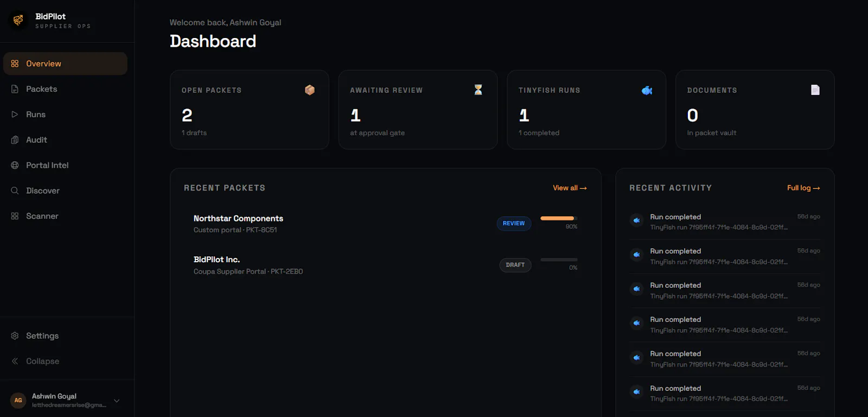Click the Runs play icon
868x417 pixels.
coord(15,115)
